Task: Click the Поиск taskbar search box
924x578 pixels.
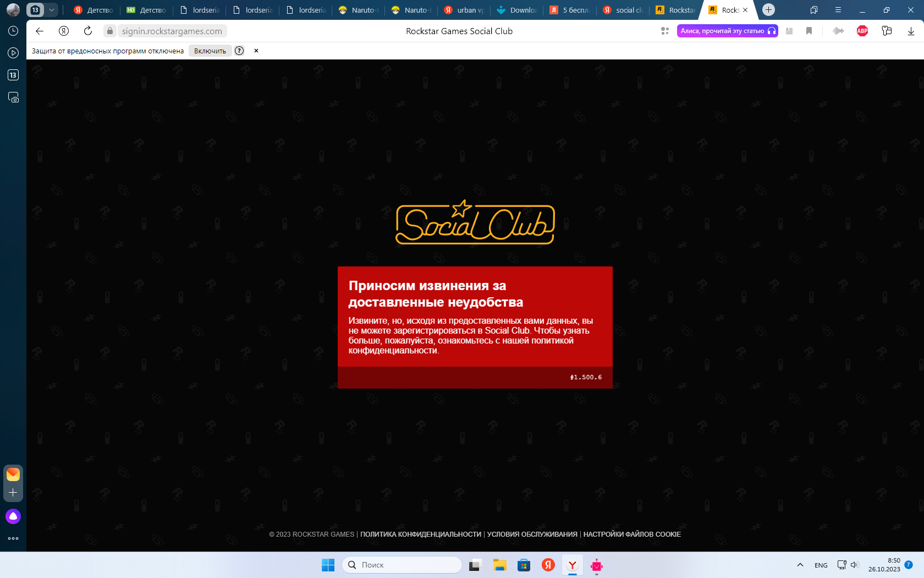Action: [402, 565]
